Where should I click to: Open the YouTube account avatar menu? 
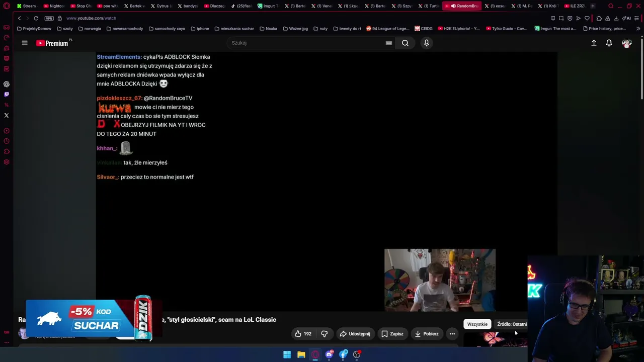(x=626, y=43)
